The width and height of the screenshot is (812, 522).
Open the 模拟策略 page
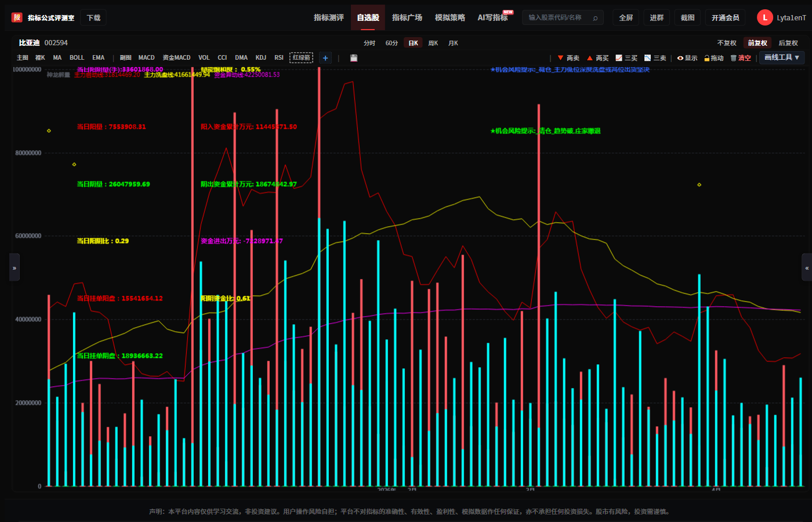[x=450, y=17]
